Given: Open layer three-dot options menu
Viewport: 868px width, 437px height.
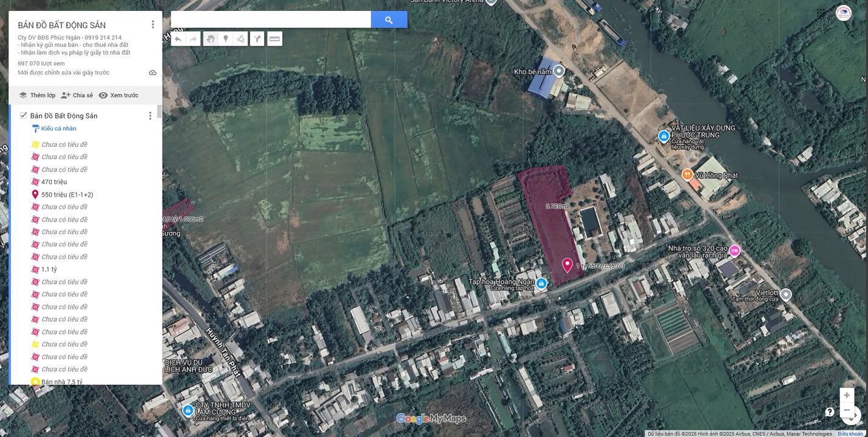Looking at the screenshot, I should (x=150, y=115).
